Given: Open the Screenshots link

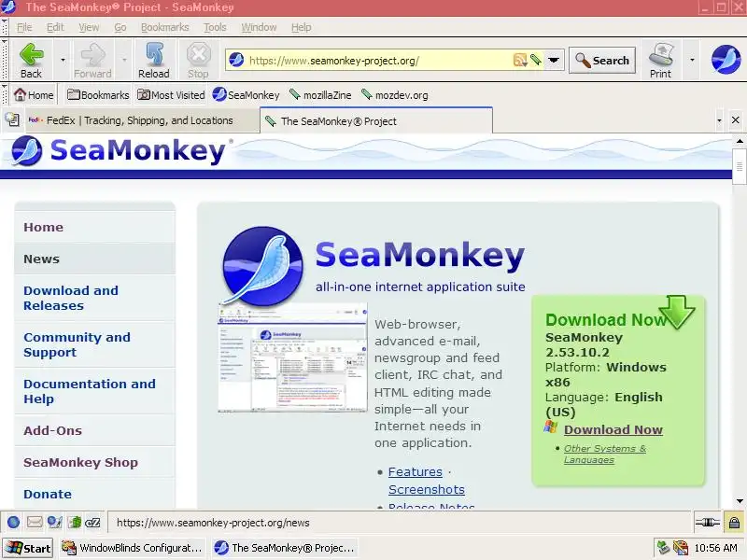Looking at the screenshot, I should 427,489.
